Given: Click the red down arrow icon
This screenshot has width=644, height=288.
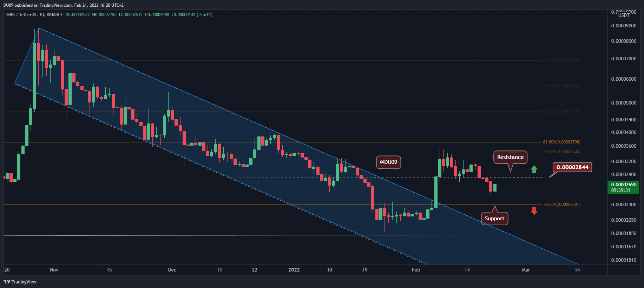Looking at the screenshot, I should pos(534,211).
